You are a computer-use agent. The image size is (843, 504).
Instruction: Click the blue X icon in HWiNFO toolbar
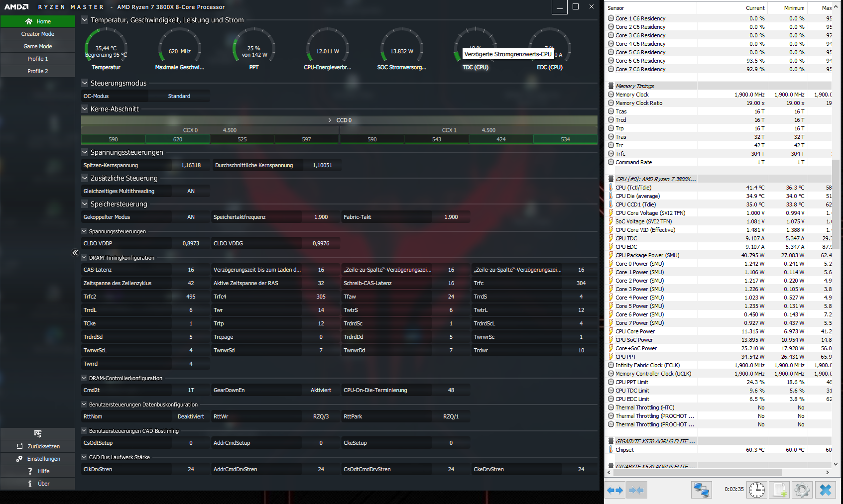pos(825,490)
